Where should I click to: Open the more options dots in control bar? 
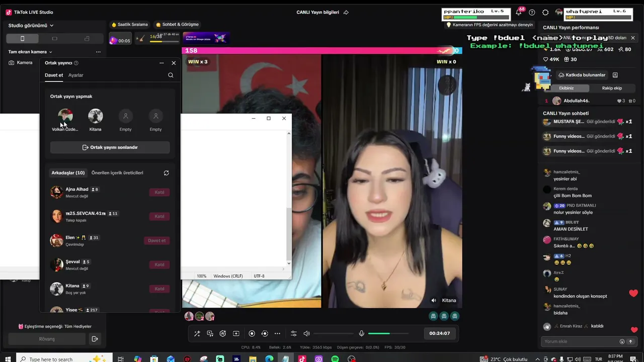[277, 333]
